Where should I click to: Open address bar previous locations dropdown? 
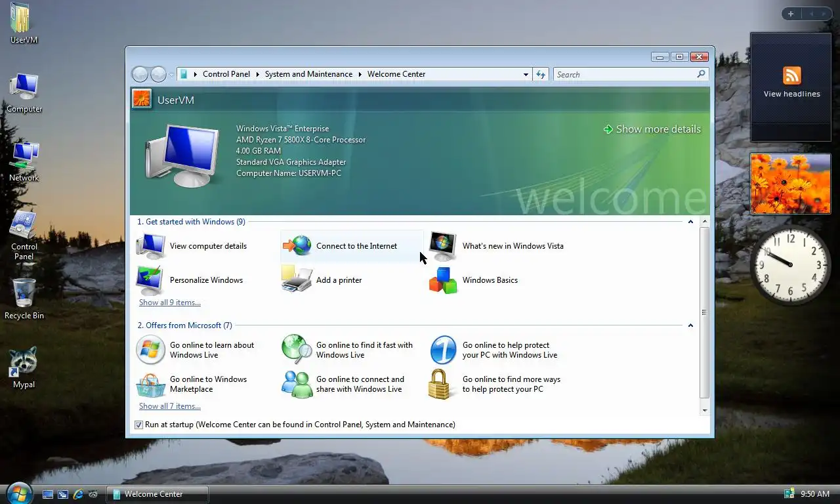526,74
